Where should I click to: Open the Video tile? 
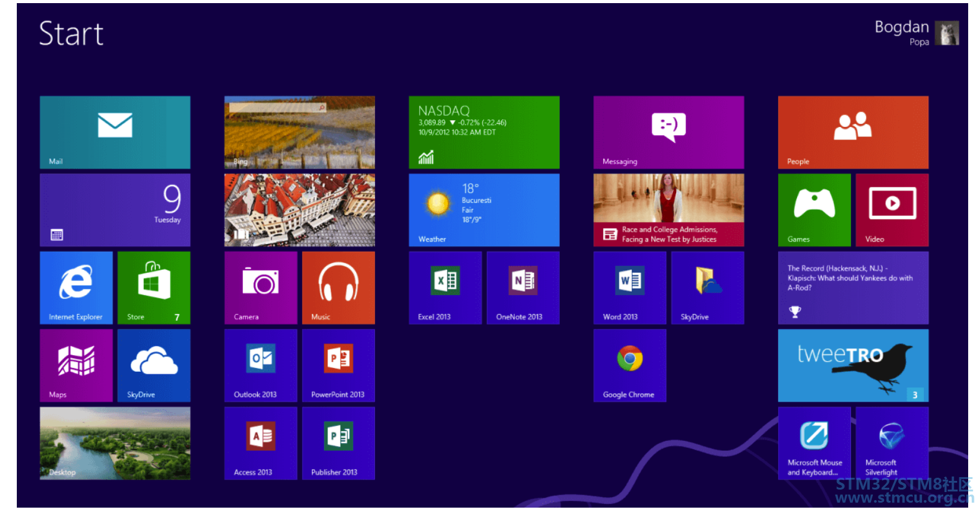892,210
